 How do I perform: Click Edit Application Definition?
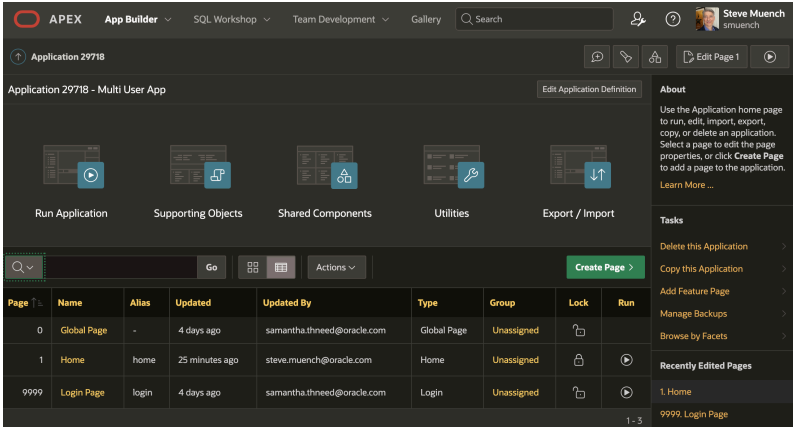point(589,89)
